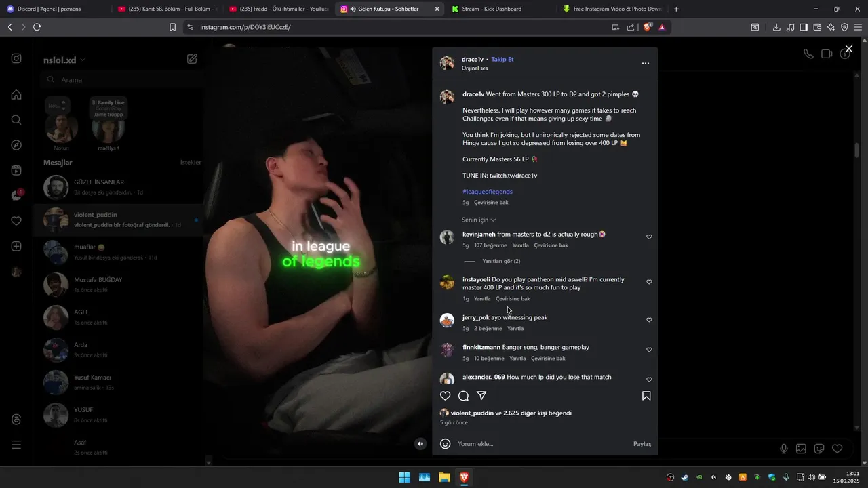The width and height of the screenshot is (868, 488).
Task: Open the three-dot post options menu
Action: [646, 63]
